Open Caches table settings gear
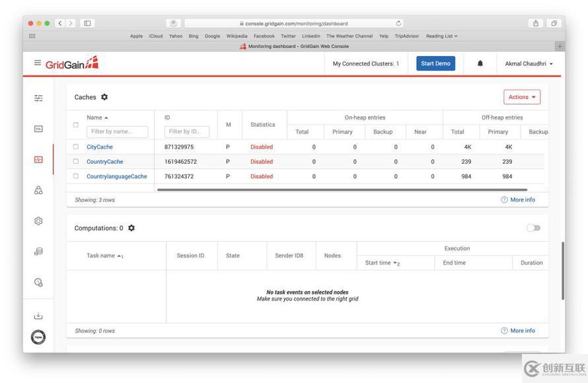This screenshot has width=588, height=383. point(104,97)
